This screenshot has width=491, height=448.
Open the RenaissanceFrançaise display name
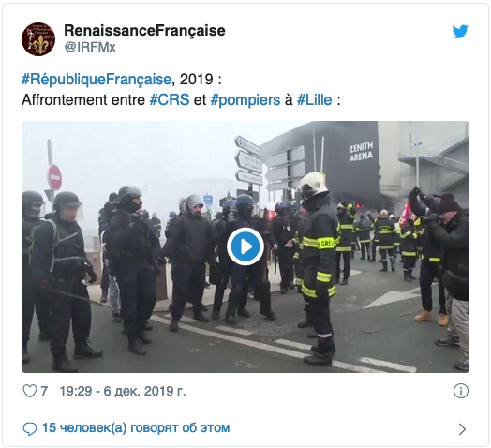(x=144, y=30)
